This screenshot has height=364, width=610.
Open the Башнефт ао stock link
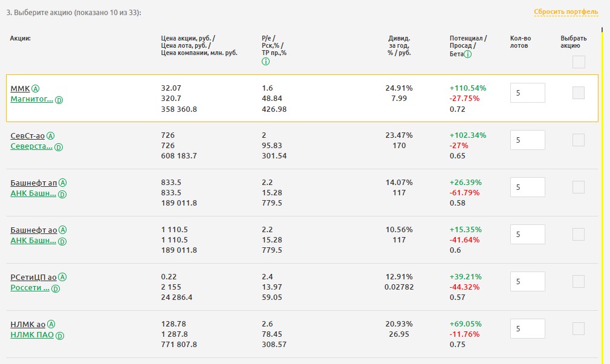(x=34, y=230)
